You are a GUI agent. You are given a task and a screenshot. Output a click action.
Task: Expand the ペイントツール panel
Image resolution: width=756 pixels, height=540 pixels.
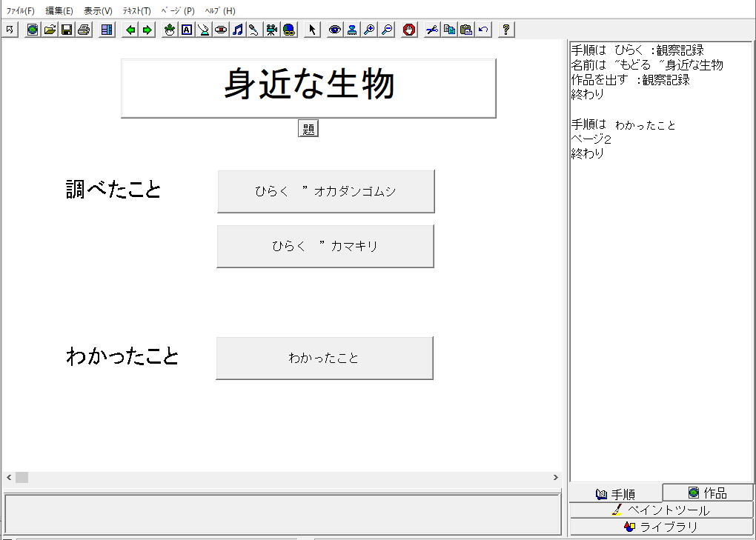pyautogui.click(x=661, y=510)
